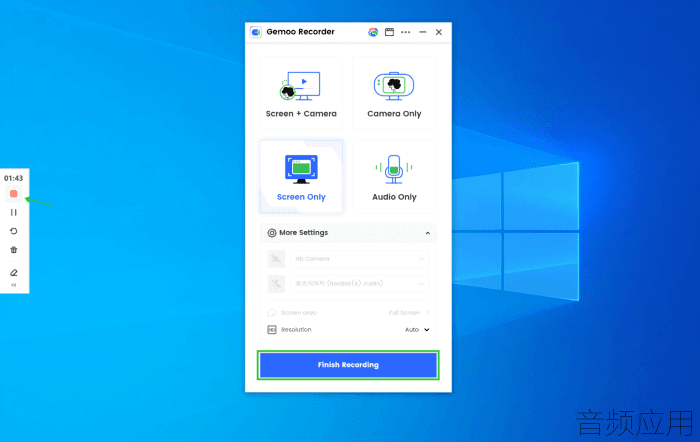
Task: Minimize the Gemoo Recorder window
Action: [x=423, y=32]
